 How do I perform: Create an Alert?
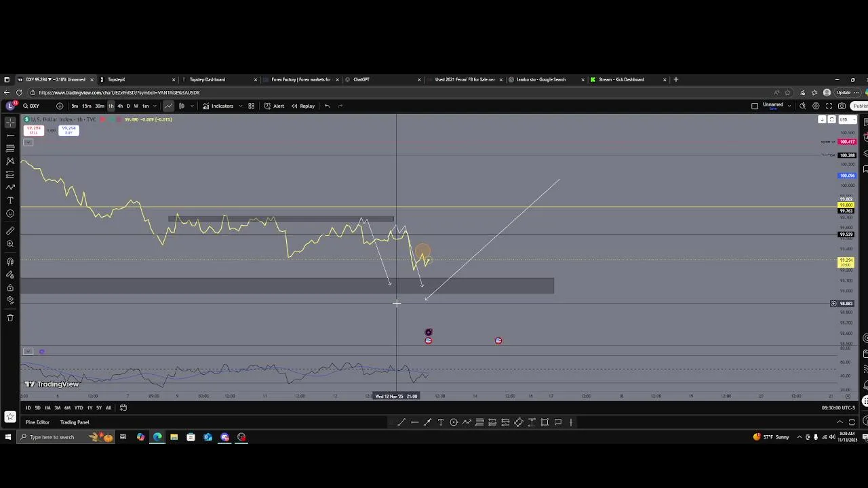click(x=274, y=106)
